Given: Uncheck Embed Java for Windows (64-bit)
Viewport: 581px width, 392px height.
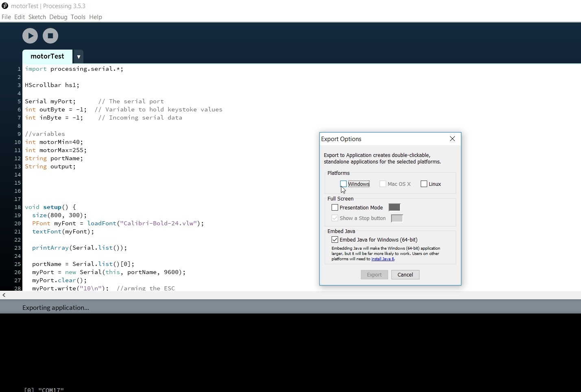Looking at the screenshot, I should pos(335,240).
